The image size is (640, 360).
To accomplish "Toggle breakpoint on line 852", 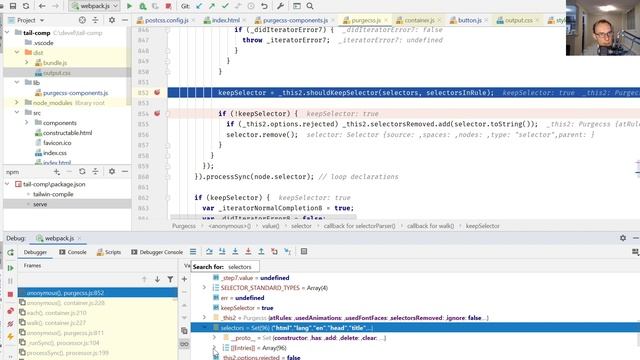I will [157, 93].
